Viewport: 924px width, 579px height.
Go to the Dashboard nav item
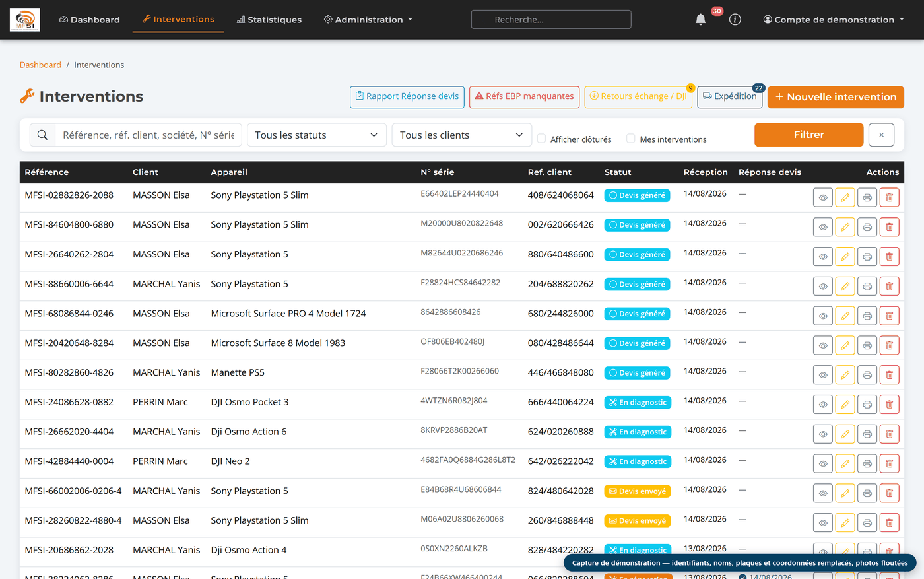click(x=90, y=20)
